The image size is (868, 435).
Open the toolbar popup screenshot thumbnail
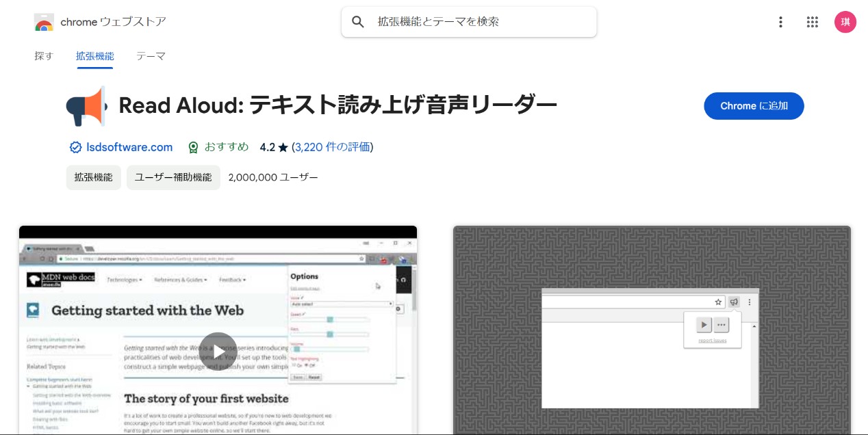click(652, 330)
